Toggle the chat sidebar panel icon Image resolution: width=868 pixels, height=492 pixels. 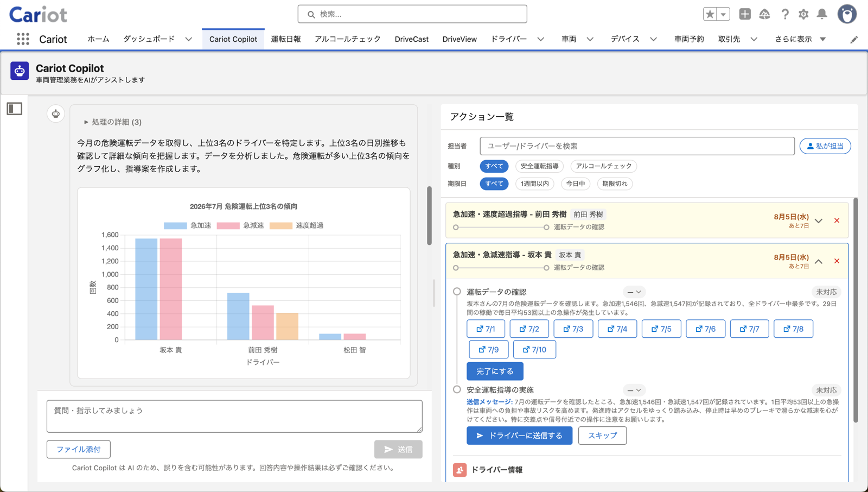[x=15, y=109]
